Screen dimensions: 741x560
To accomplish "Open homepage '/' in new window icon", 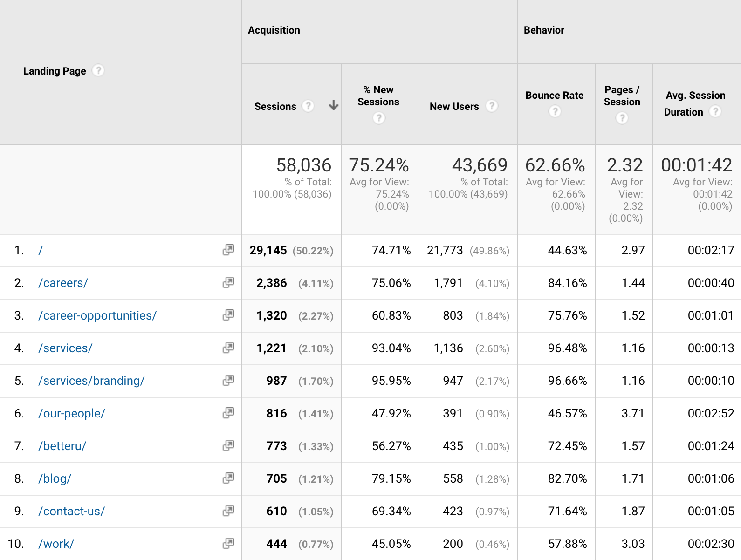I will tap(228, 250).
